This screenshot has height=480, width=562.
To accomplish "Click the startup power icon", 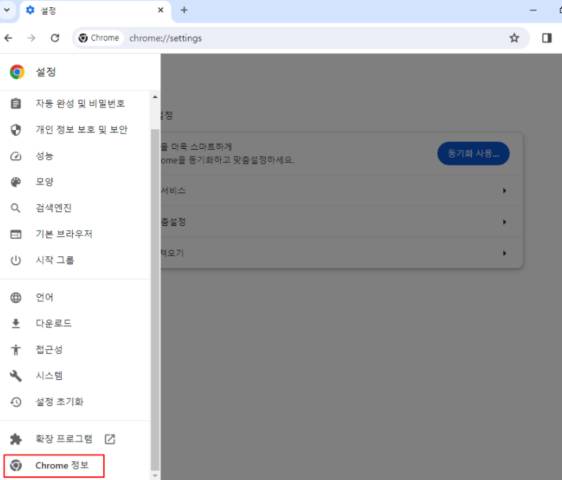I will pos(16,260).
